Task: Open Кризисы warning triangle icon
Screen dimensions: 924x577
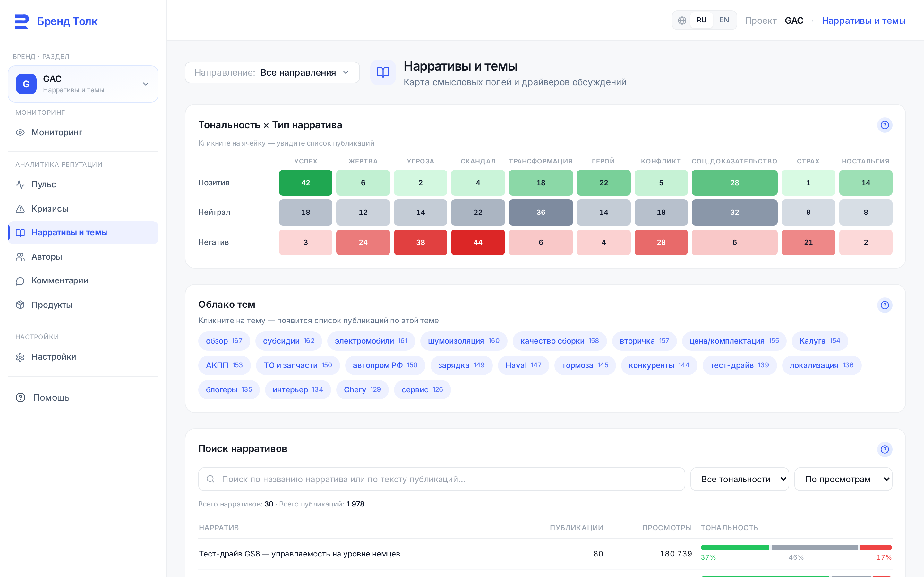Action: pos(20,209)
